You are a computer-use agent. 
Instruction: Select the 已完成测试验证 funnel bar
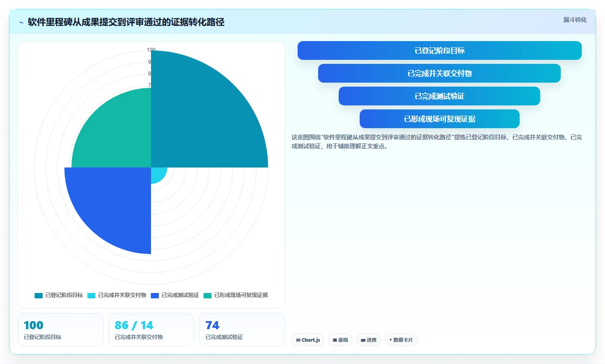click(439, 96)
